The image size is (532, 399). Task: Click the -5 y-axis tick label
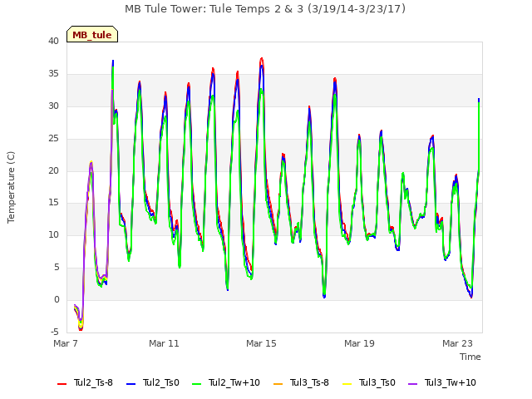tap(55, 332)
